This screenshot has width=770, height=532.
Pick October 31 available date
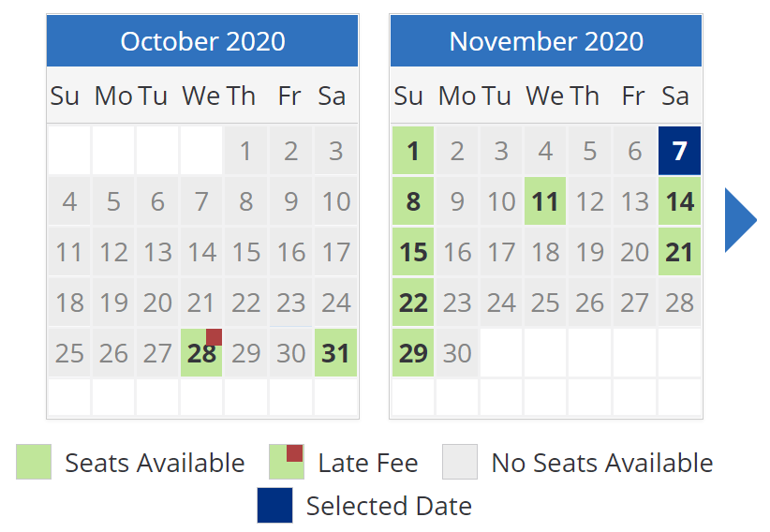pyautogui.click(x=335, y=353)
